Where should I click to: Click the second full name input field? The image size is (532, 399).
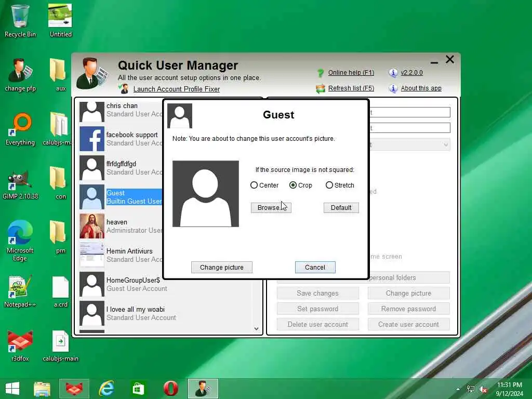pyautogui.click(x=410, y=128)
